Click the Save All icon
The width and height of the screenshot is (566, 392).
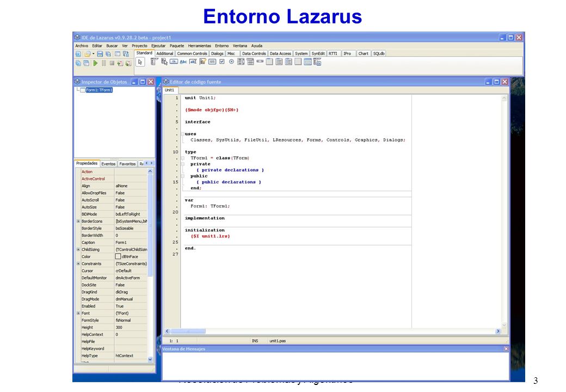(x=108, y=54)
